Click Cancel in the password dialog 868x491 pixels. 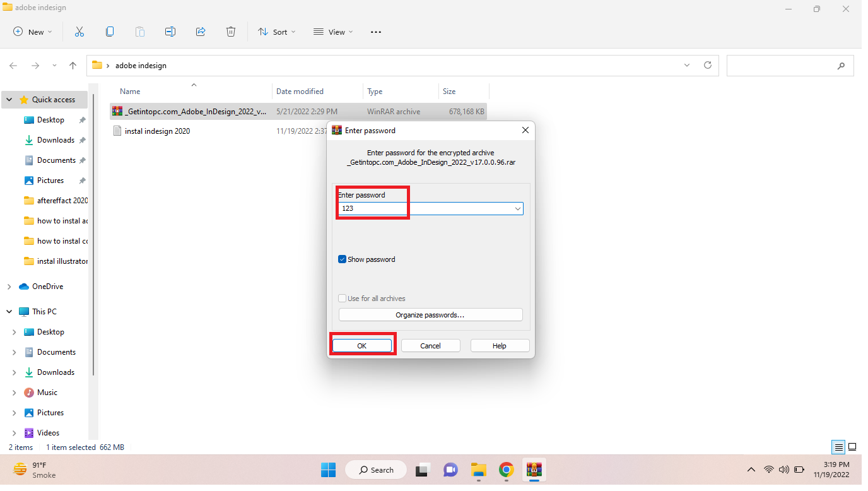tap(431, 346)
